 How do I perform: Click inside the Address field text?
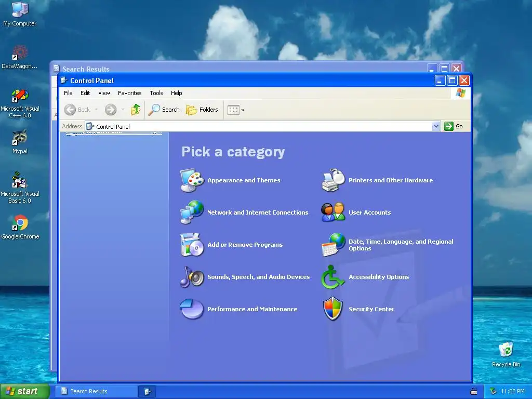(113, 127)
